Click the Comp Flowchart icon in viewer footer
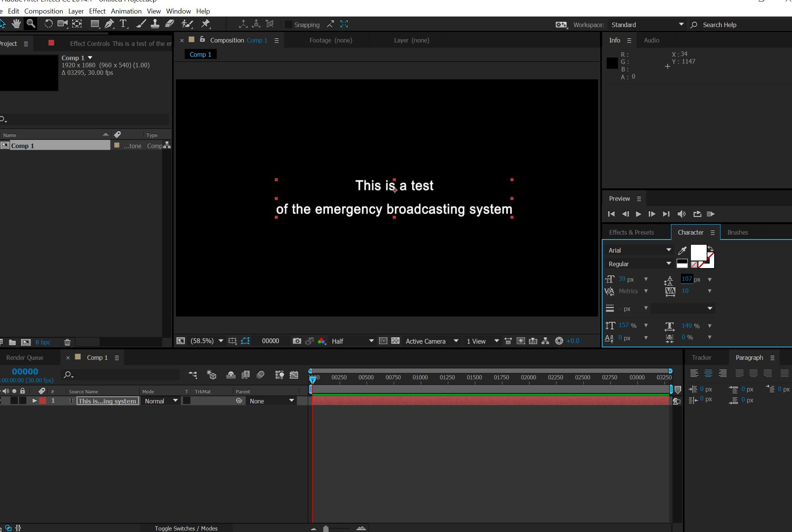 coord(545,341)
